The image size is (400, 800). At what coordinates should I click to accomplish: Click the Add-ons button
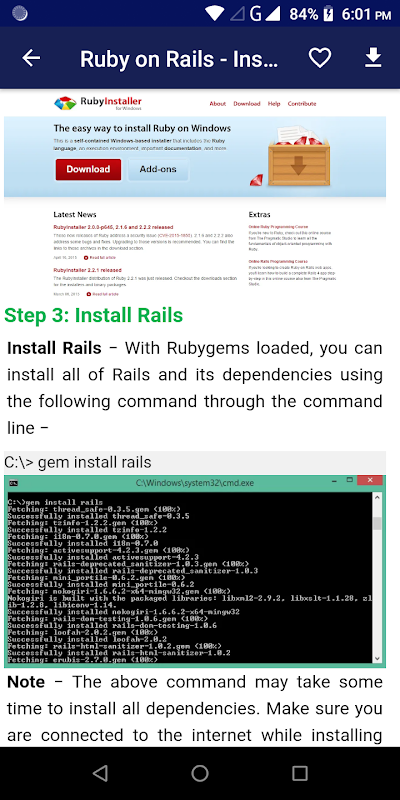click(158, 169)
